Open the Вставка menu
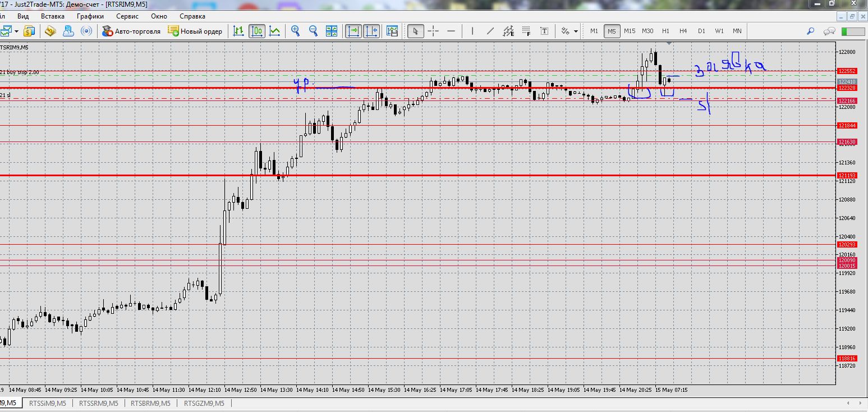 tap(53, 16)
